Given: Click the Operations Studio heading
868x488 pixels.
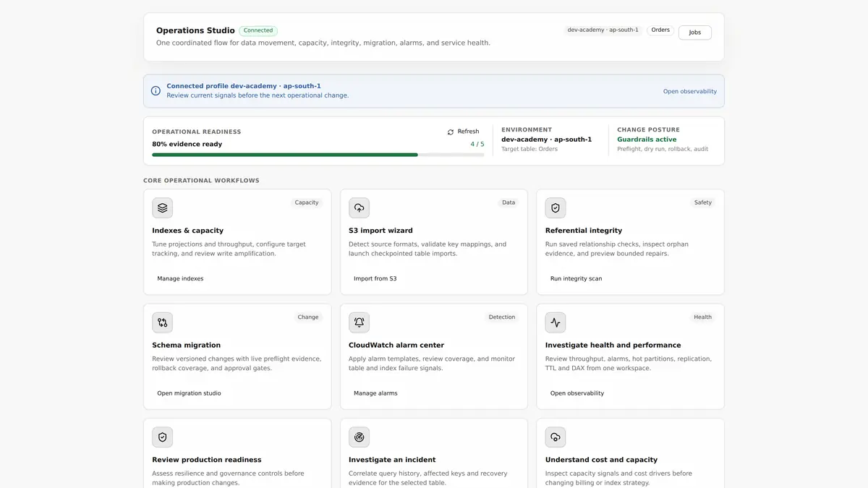Looking at the screenshot, I should click(x=195, y=30).
